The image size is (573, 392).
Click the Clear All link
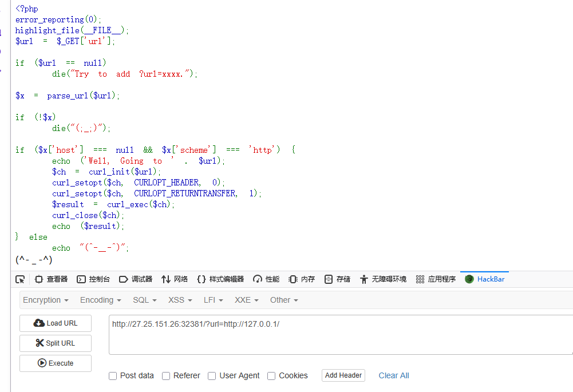point(394,376)
